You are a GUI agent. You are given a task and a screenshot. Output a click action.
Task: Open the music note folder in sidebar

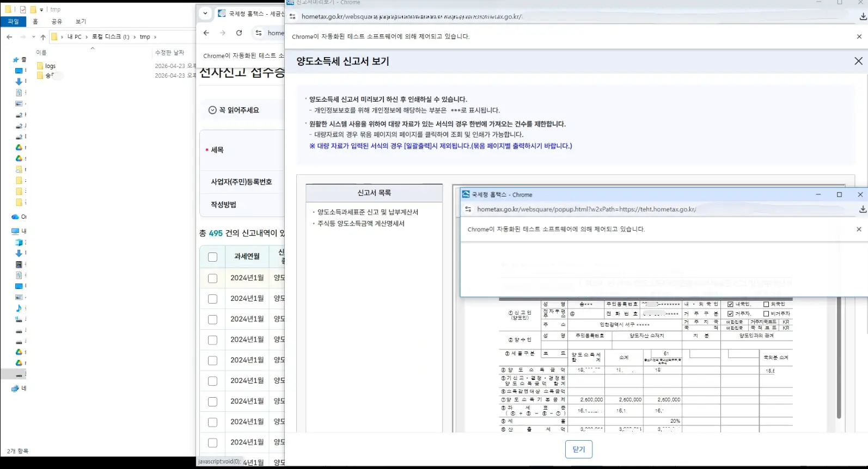click(19, 308)
